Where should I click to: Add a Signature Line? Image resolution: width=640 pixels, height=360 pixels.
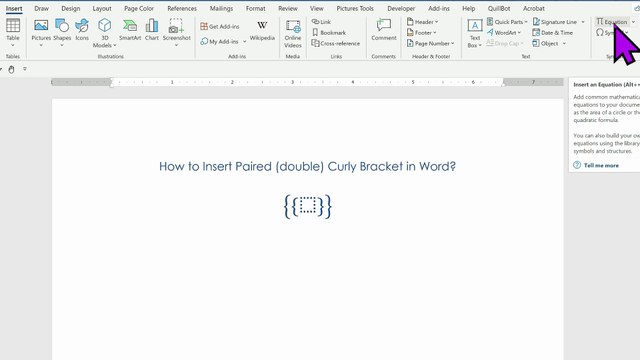coord(555,22)
